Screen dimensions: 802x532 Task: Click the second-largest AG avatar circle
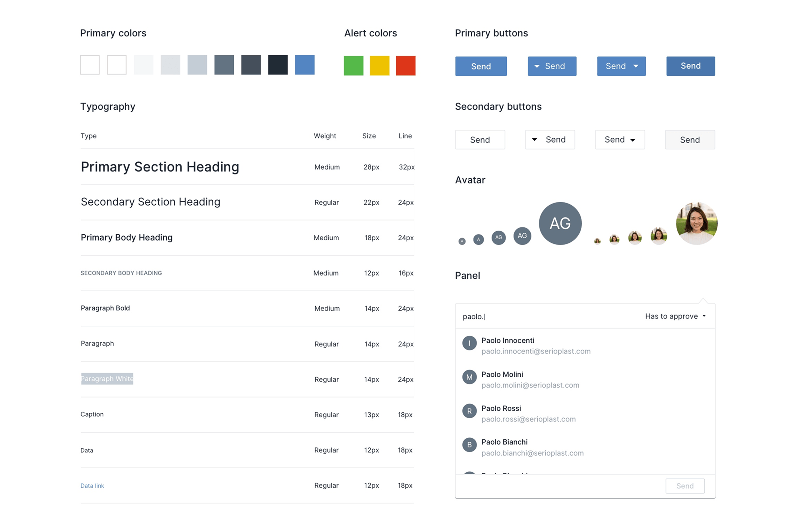(522, 236)
